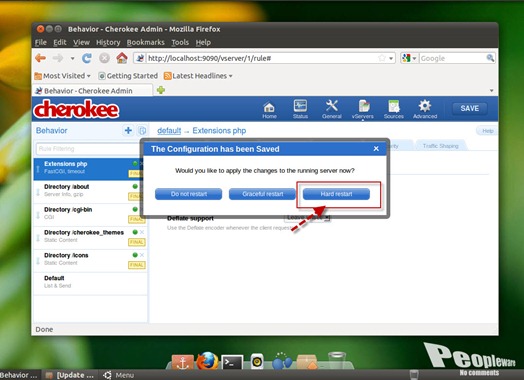Open the Menu button in bottom panel
Image resolution: width=524 pixels, height=380 pixels.
119,375
